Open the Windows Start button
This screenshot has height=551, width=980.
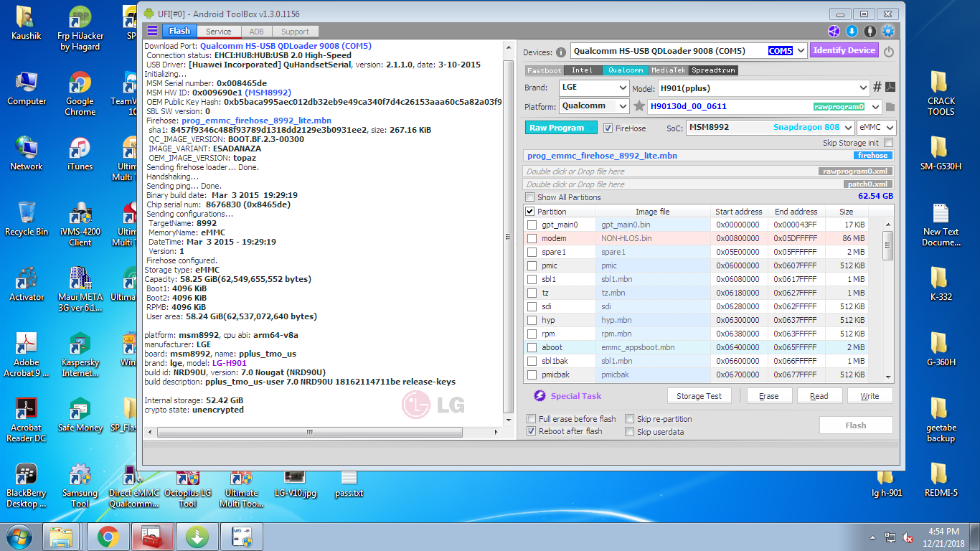[20, 536]
